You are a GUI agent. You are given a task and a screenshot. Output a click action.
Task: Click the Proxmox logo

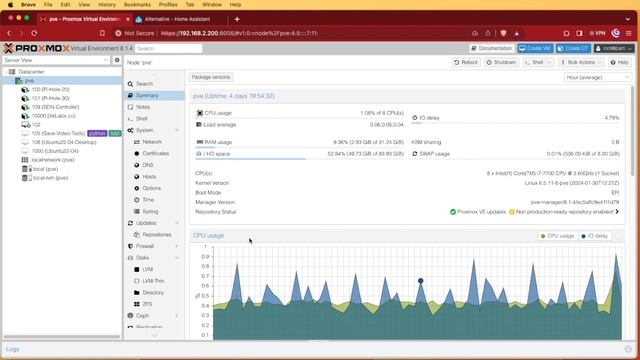[37, 48]
